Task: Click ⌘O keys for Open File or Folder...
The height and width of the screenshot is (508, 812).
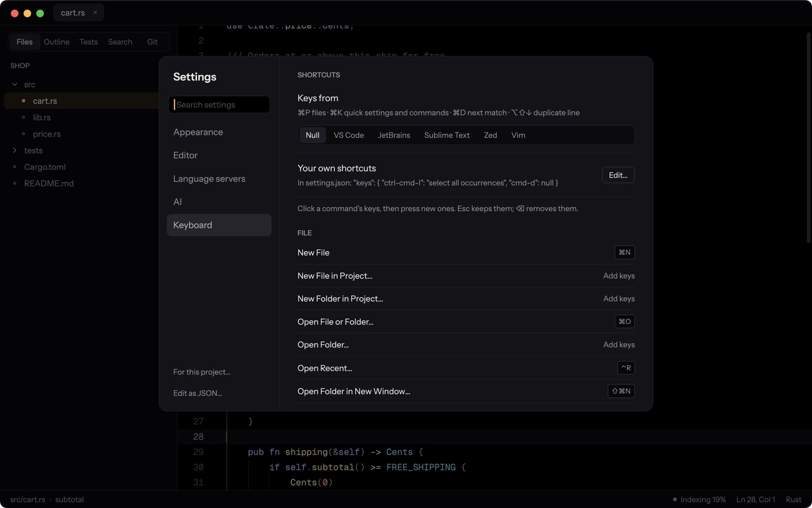Action: pyautogui.click(x=625, y=322)
